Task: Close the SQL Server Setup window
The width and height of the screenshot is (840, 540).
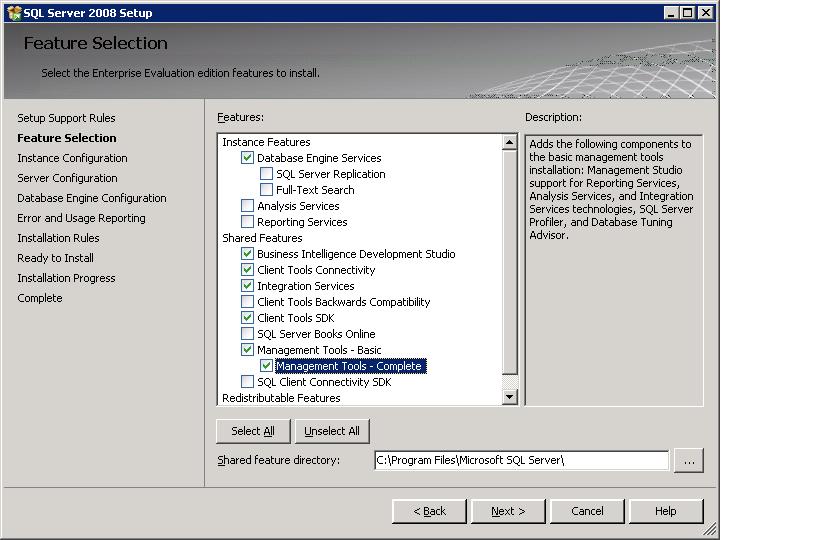Action: click(x=706, y=12)
